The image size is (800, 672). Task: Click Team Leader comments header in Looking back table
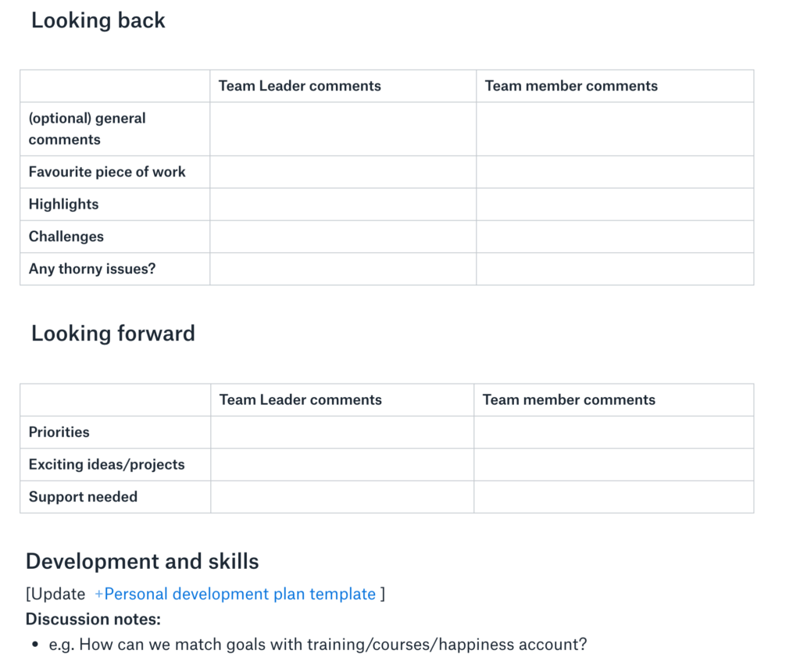click(x=300, y=86)
